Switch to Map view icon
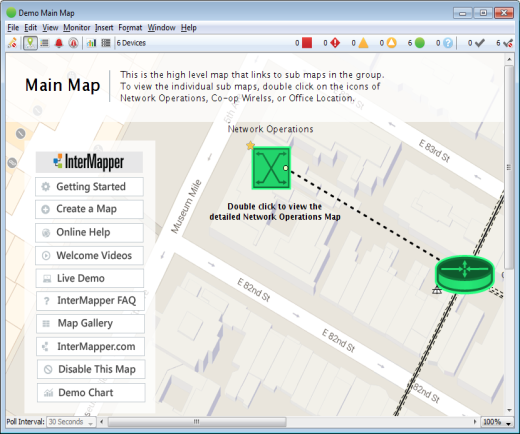 click(30, 43)
